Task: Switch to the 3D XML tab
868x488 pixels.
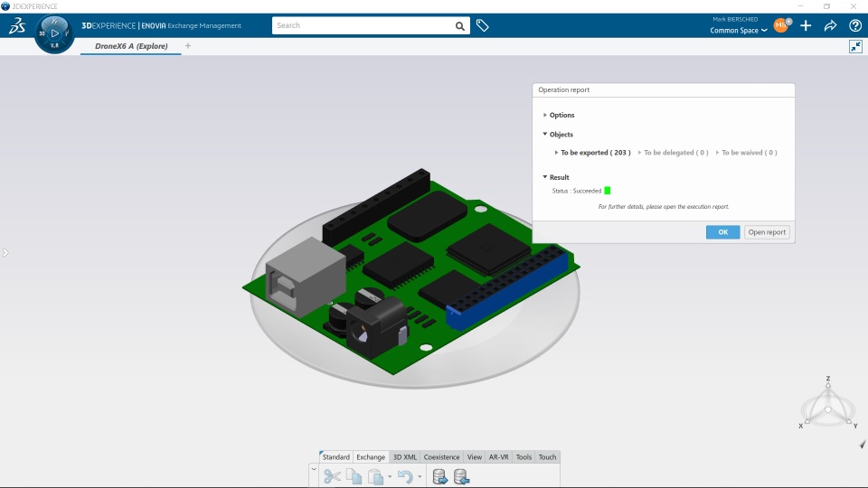Action: point(405,457)
